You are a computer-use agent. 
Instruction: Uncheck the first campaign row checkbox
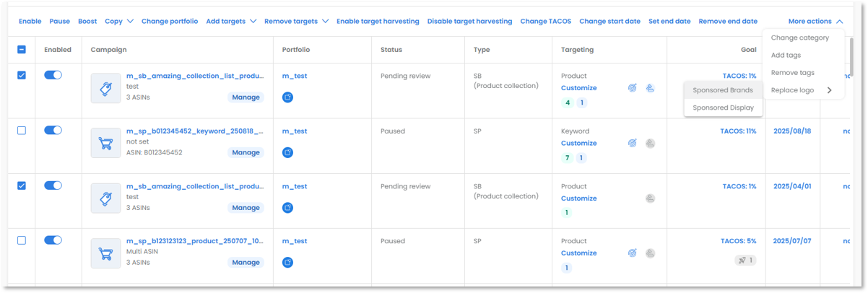point(22,76)
